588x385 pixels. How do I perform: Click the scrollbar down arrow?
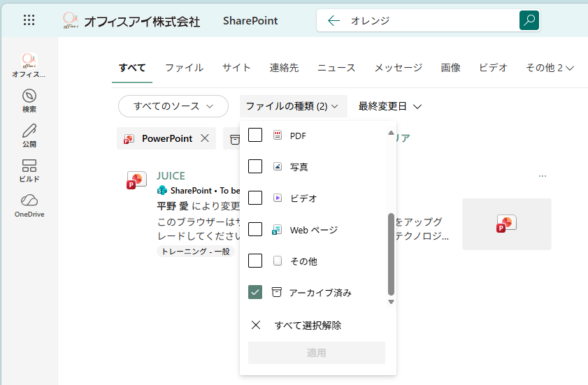[x=391, y=302]
